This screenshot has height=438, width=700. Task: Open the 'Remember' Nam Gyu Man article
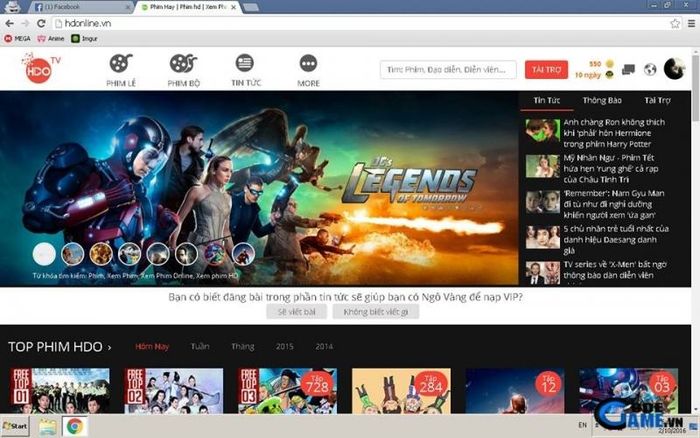pos(614,204)
